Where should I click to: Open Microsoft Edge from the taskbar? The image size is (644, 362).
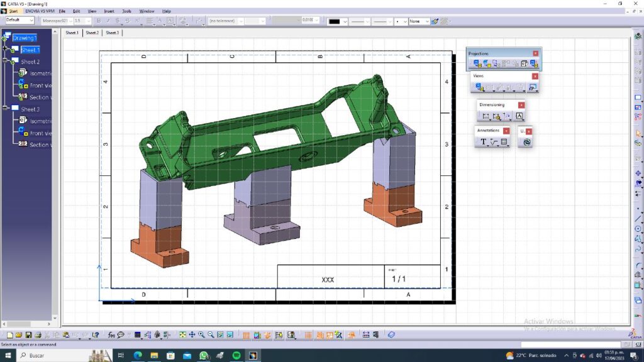point(138,356)
